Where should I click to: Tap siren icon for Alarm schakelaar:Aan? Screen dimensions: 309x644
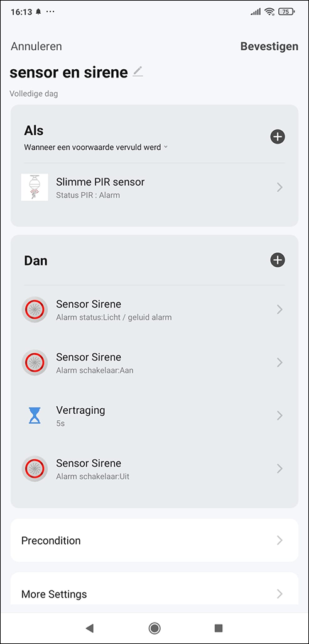(35, 363)
